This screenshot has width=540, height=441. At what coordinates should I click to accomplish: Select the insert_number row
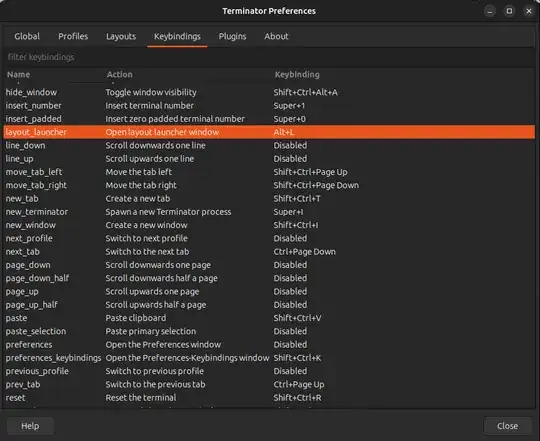point(269,106)
